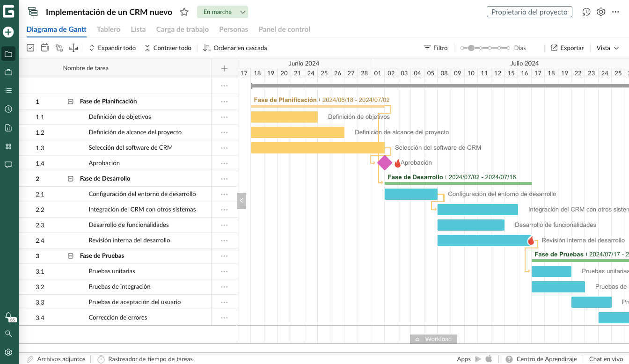629x364 pixels.
Task: Click the GanttPRO logo icon
Action: (x=8, y=12)
